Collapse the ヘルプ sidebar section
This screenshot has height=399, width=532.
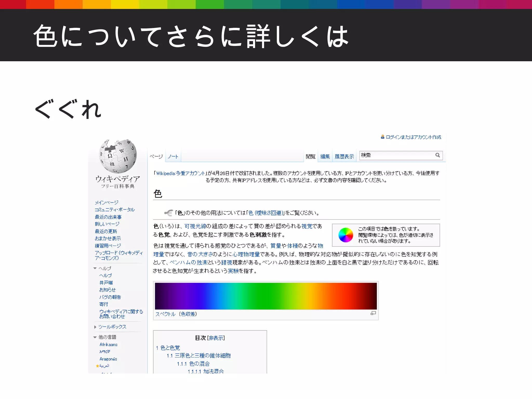click(x=95, y=268)
